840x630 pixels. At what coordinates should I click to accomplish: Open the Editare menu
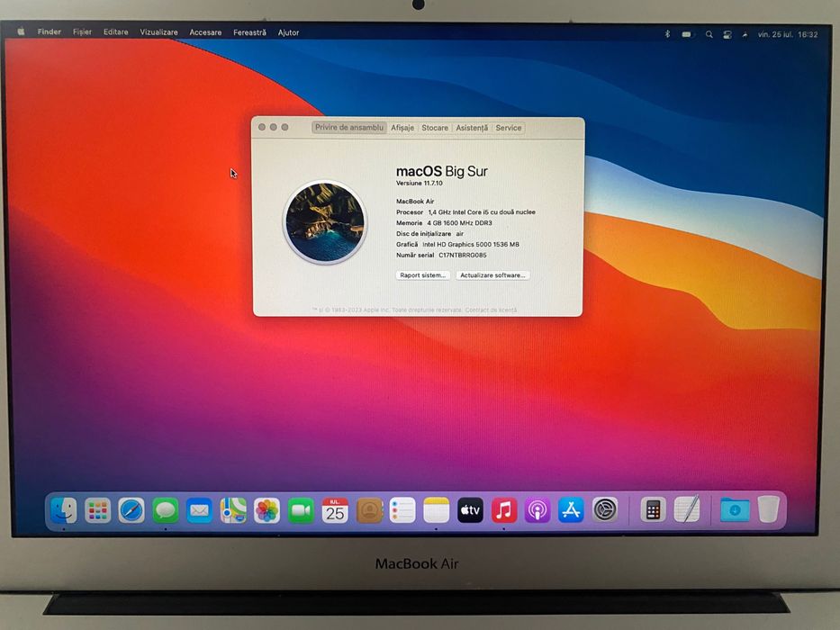coord(116,32)
